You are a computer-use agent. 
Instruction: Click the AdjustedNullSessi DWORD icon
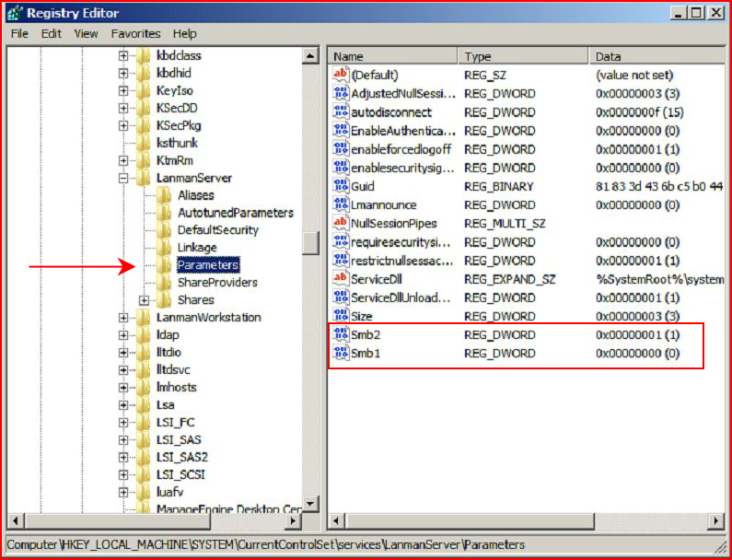click(341, 93)
